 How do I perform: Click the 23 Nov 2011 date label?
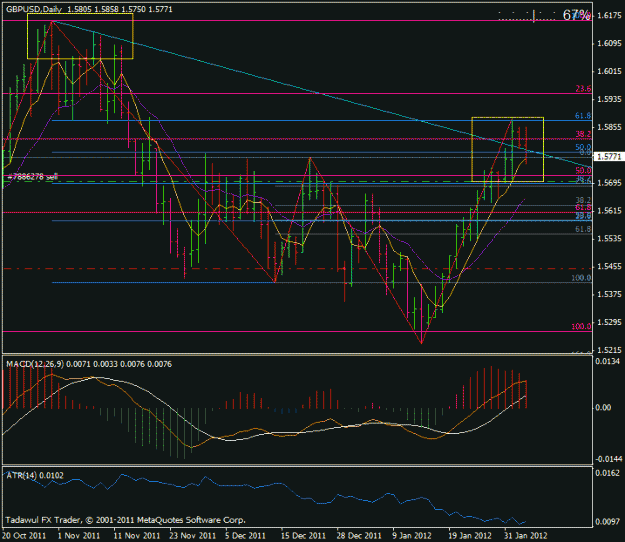tap(193, 536)
